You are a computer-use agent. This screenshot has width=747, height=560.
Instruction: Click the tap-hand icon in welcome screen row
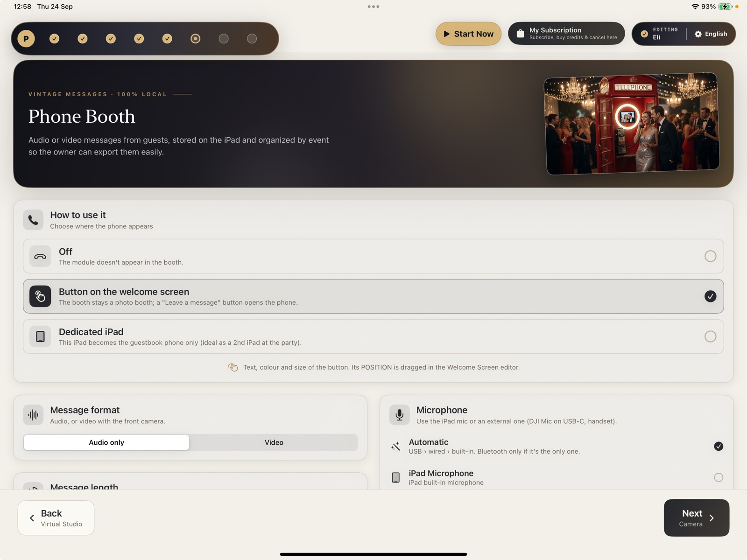pos(40,296)
